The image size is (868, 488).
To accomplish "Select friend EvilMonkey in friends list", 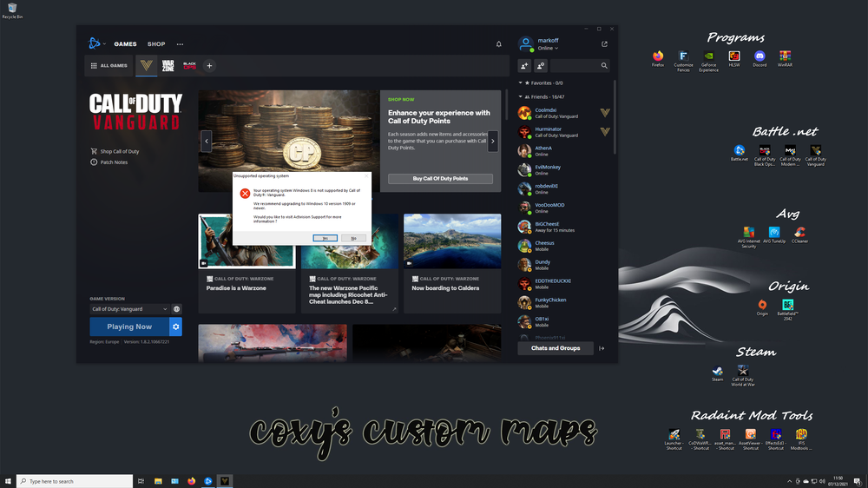I will point(565,170).
